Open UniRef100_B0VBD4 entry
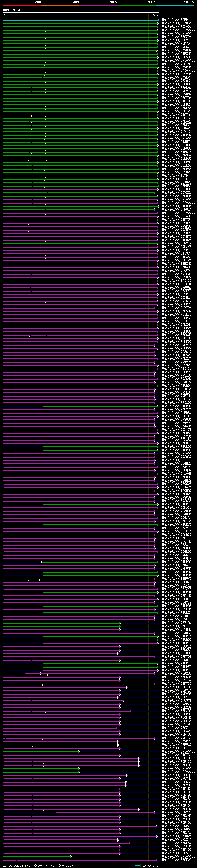197x868 pixels. 177,50
